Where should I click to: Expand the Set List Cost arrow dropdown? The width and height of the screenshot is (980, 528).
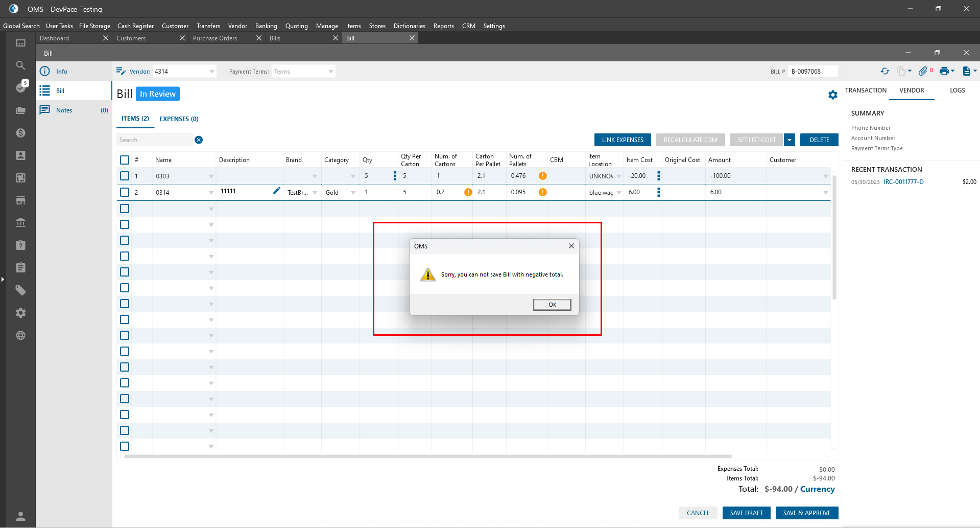click(790, 140)
